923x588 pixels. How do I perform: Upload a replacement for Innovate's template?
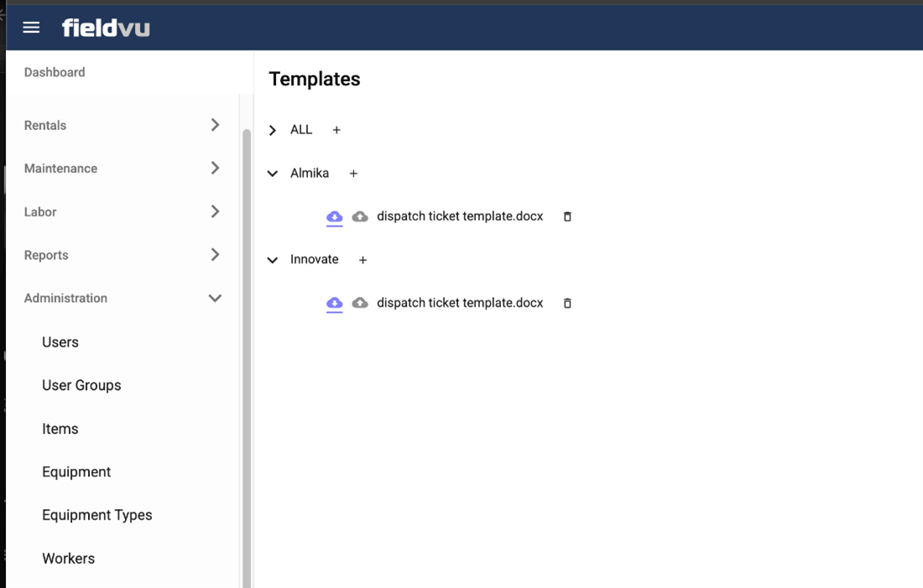[360, 303]
